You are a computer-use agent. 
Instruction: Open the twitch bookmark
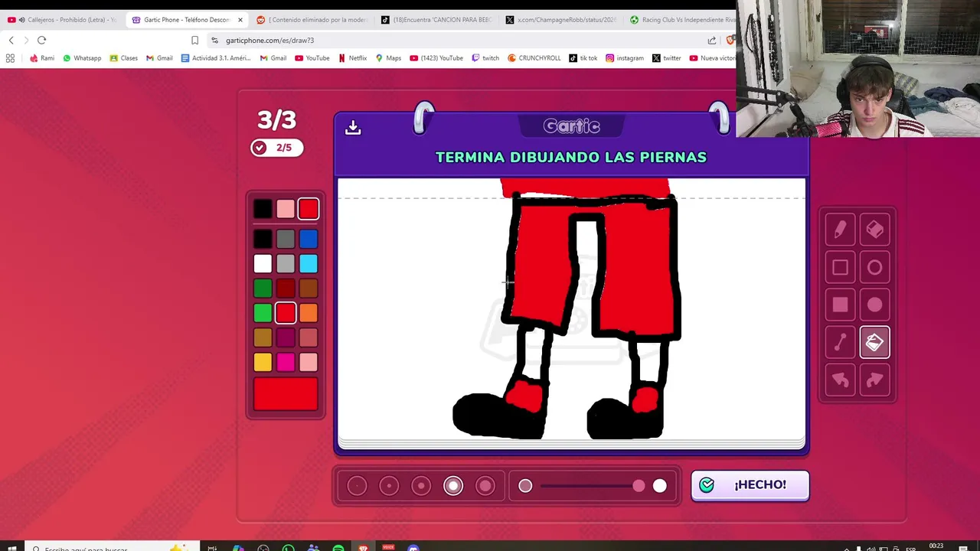(485, 58)
